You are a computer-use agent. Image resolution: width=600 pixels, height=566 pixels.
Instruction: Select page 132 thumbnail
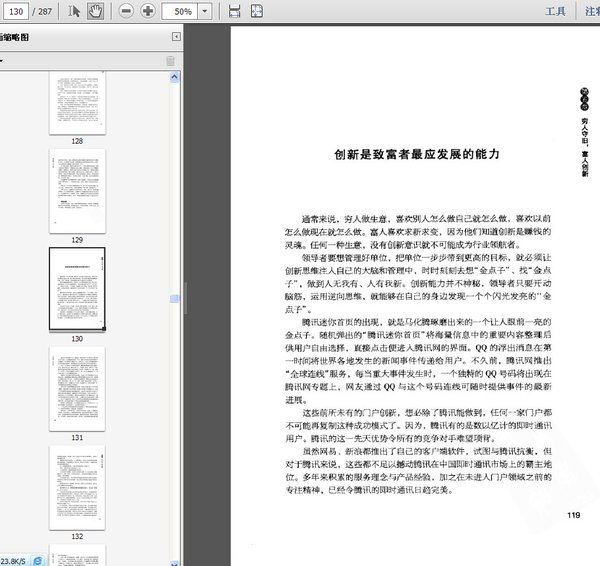point(77,487)
